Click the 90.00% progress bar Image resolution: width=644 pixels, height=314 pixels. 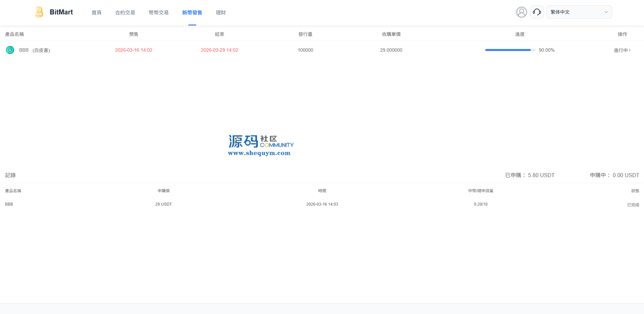coord(510,50)
